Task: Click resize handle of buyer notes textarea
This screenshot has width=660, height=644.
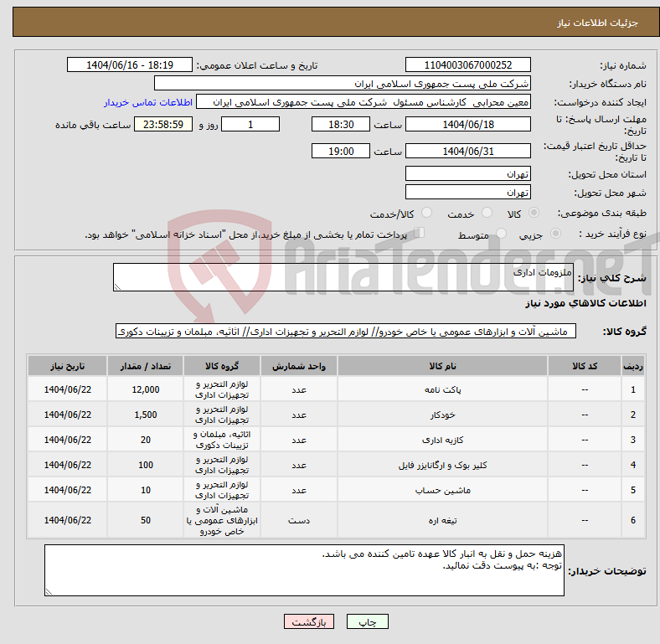Action: point(49,592)
